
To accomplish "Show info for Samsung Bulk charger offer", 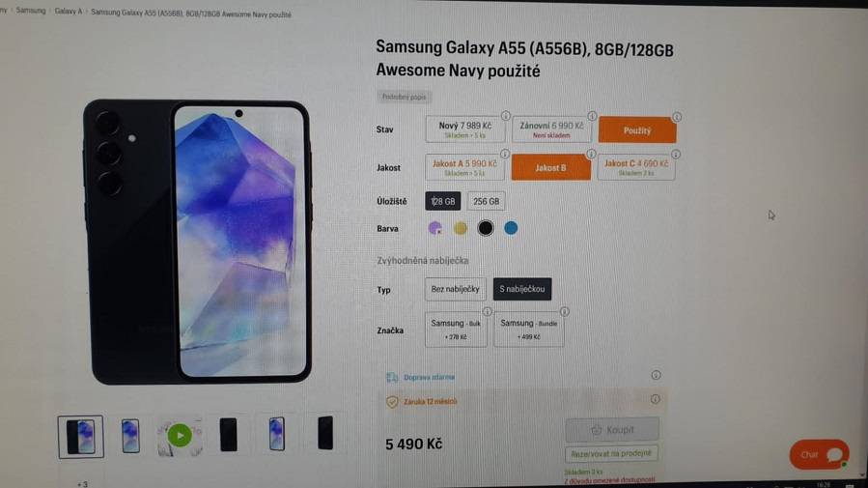I will tap(488, 312).
